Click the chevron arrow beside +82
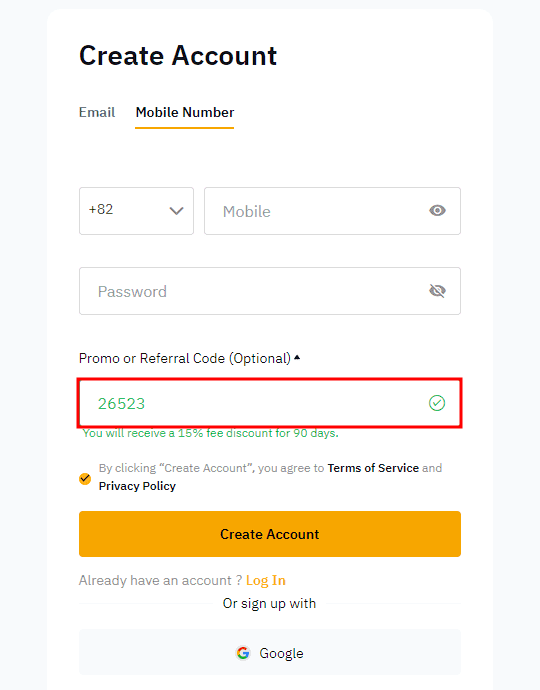This screenshot has width=540, height=690. tap(176, 211)
